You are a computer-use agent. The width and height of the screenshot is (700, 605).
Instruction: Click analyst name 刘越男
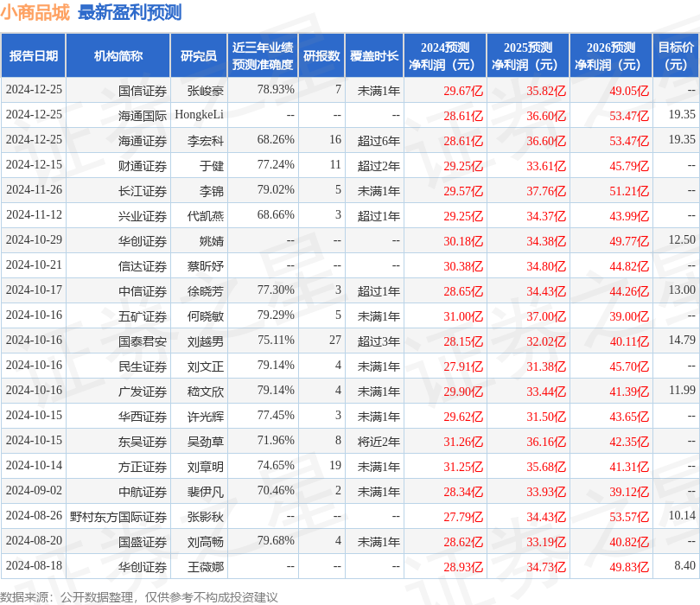coord(206,341)
